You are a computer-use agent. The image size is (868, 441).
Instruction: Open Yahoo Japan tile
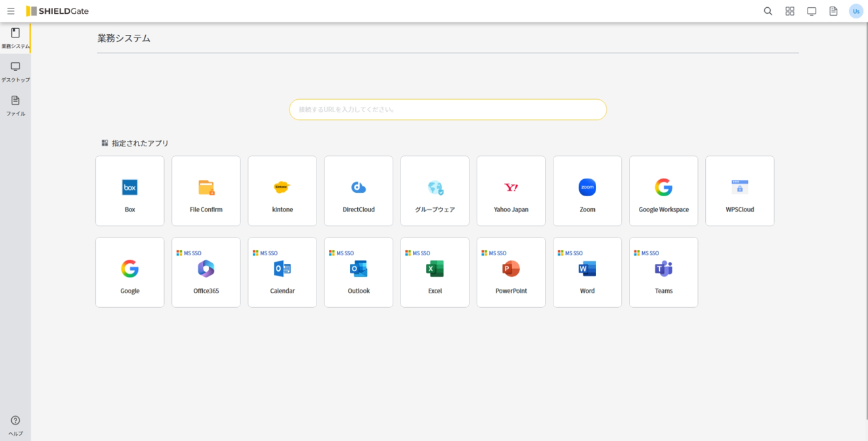pyautogui.click(x=511, y=191)
